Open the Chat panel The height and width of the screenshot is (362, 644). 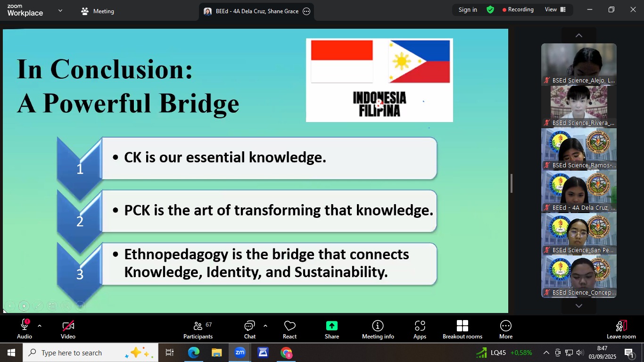[x=249, y=329]
